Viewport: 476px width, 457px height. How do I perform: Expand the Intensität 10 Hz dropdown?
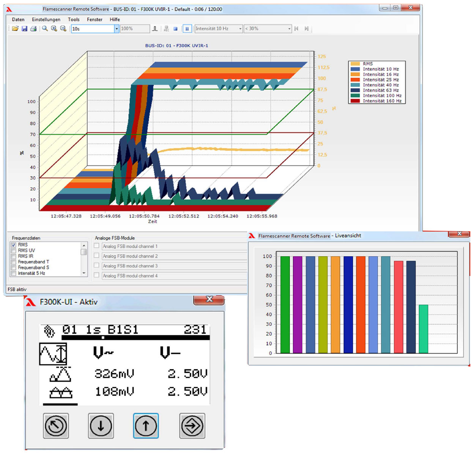point(240,29)
